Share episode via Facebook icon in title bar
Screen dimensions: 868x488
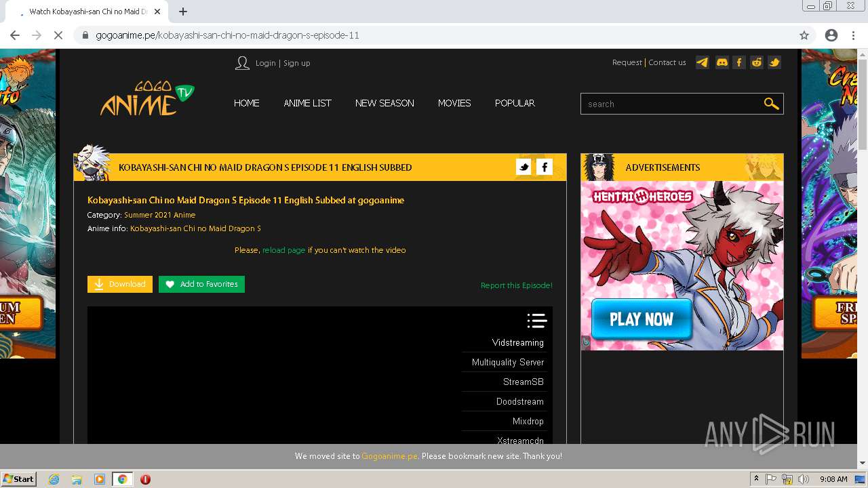click(545, 167)
